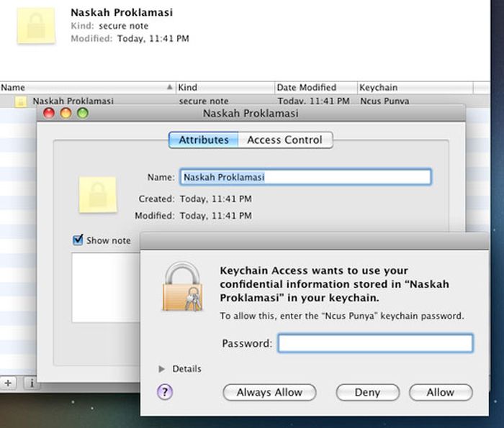Switch to the Access Control tab

(x=285, y=140)
